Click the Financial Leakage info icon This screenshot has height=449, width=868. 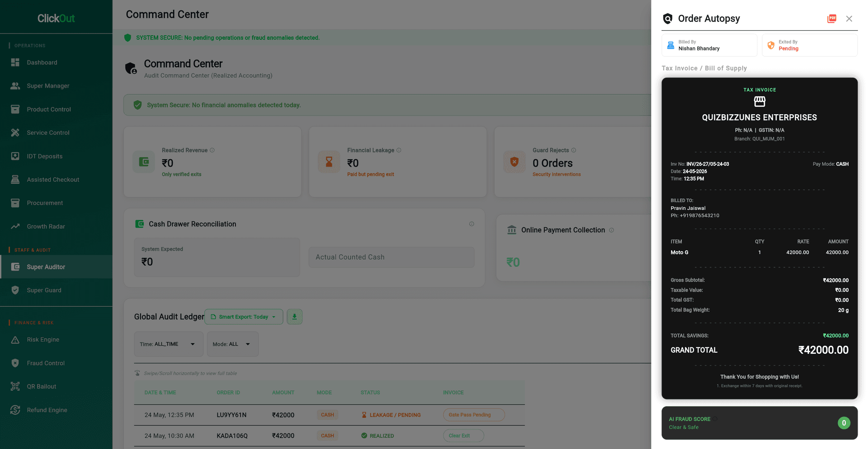coord(399,150)
